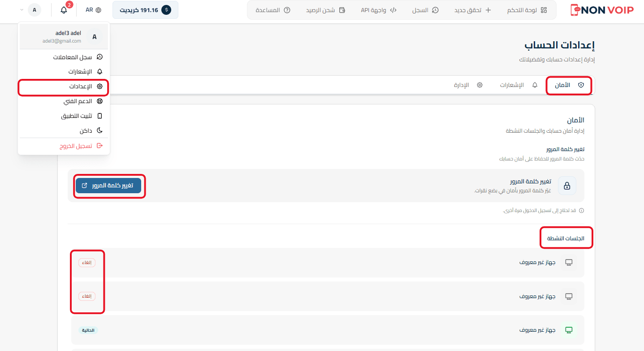Toggle داكن dark mode in account menu
The width and height of the screenshot is (644, 351).
point(64,131)
